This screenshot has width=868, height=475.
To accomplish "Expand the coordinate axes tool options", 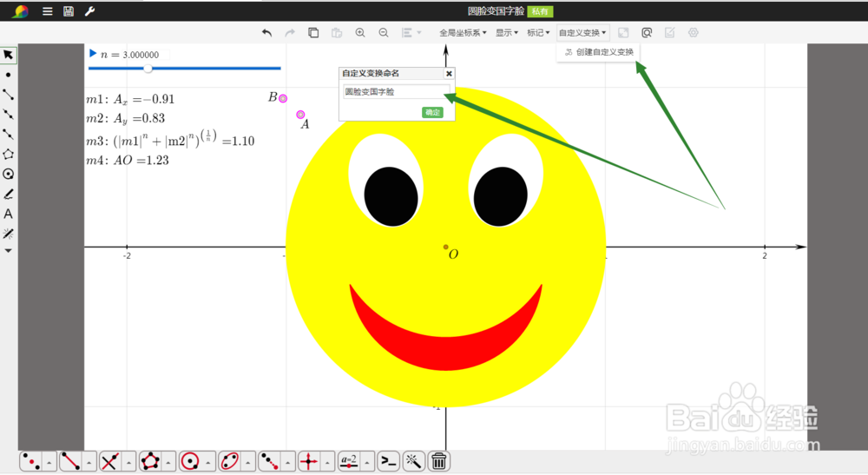I will point(327,461).
